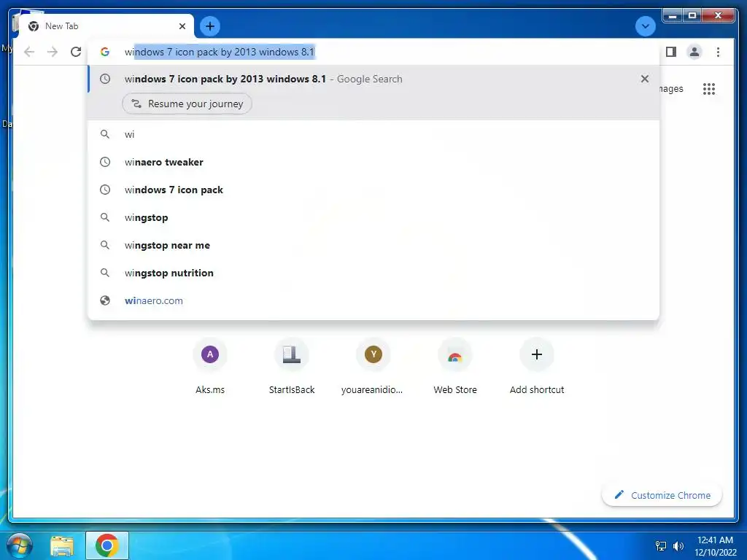Select 'winaero tweaker' suggestion
Screen dimensions: 747x560
374,162
